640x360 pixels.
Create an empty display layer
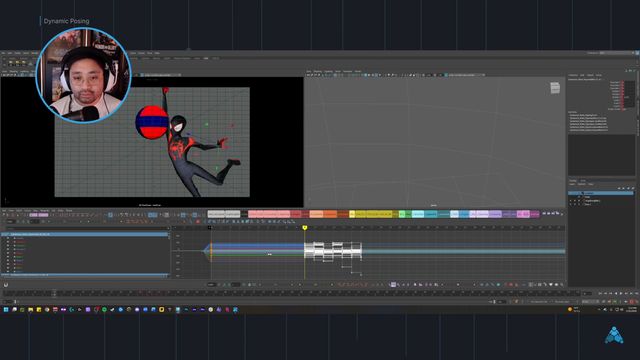pyautogui.click(x=628, y=189)
